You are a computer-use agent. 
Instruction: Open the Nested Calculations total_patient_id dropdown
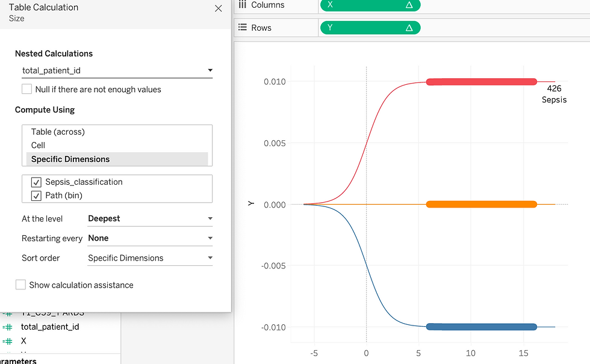117,70
